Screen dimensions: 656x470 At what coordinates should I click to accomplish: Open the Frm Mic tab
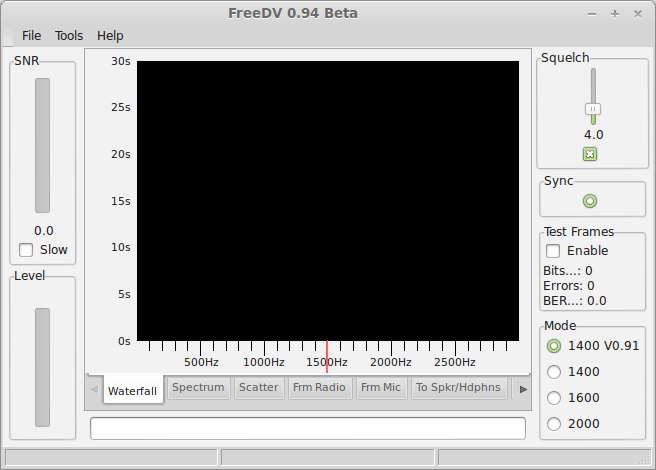(x=381, y=388)
